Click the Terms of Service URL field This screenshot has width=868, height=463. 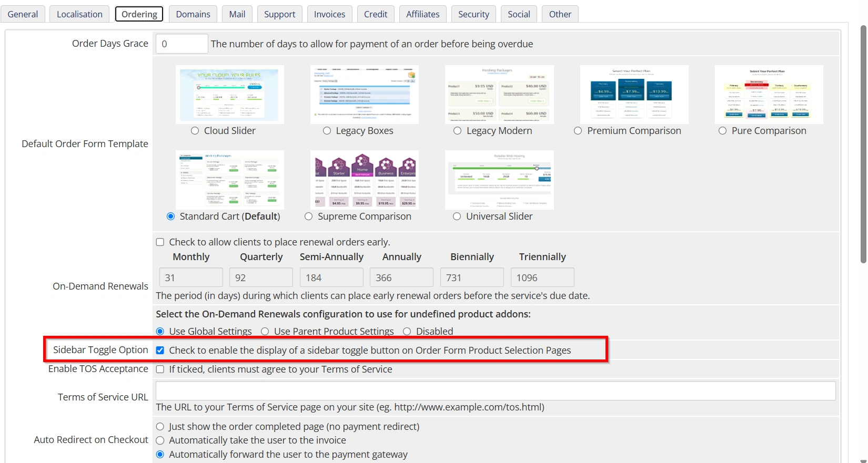coord(496,391)
